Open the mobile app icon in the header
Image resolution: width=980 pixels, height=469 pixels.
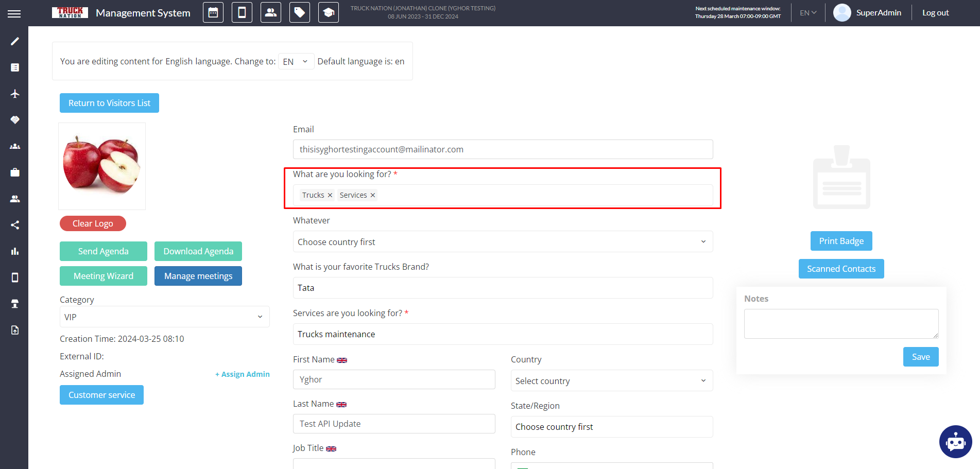pyautogui.click(x=242, y=12)
